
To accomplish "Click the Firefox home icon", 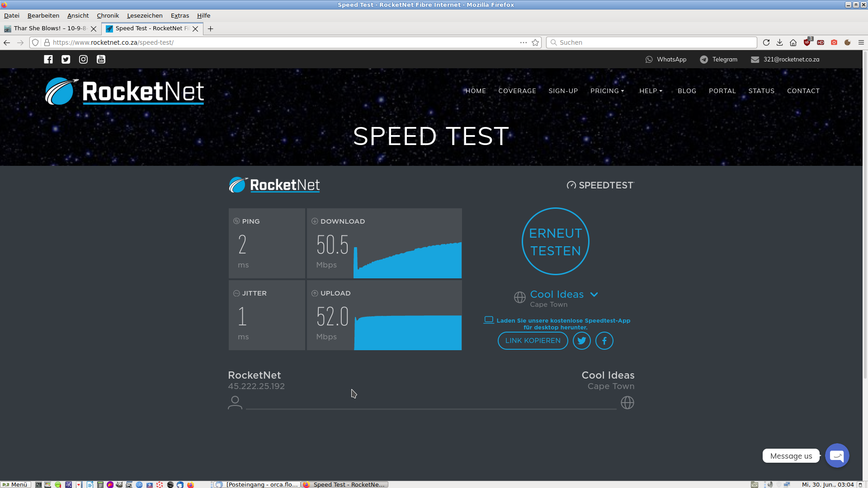I will tap(793, 42).
